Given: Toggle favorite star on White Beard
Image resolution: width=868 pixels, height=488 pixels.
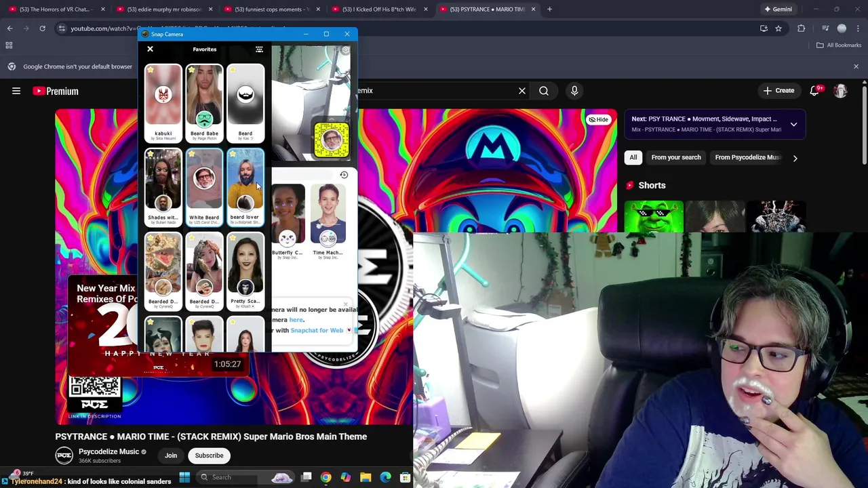Looking at the screenshot, I should [x=191, y=155].
